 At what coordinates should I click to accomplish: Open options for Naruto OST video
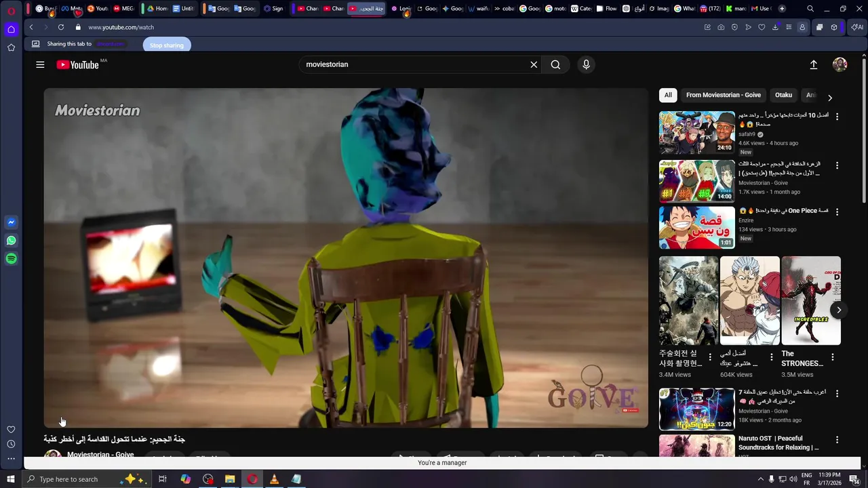tap(837, 440)
